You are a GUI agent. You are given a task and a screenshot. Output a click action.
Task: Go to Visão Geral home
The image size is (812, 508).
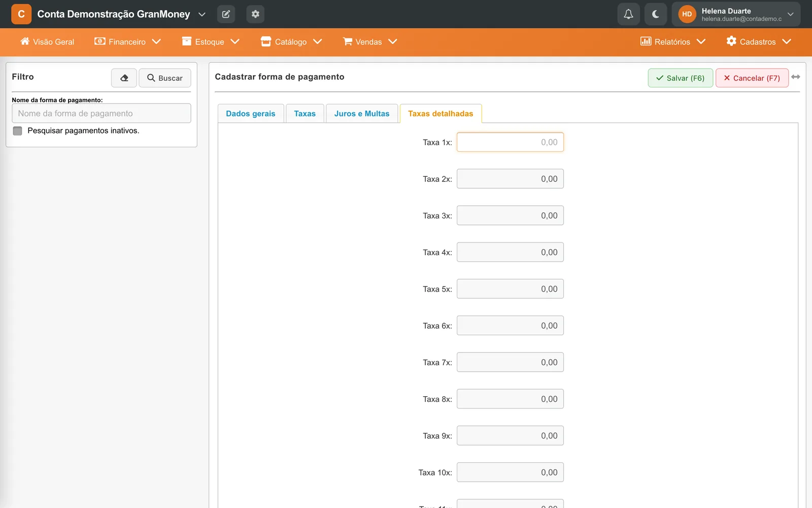click(x=47, y=42)
